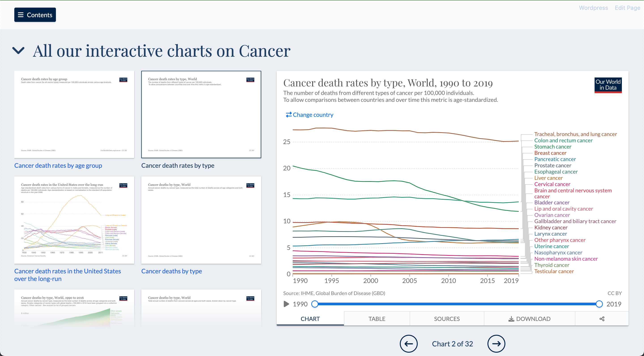The image size is (644, 356).
Task: Open the share options icon
Action: [602, 318]
